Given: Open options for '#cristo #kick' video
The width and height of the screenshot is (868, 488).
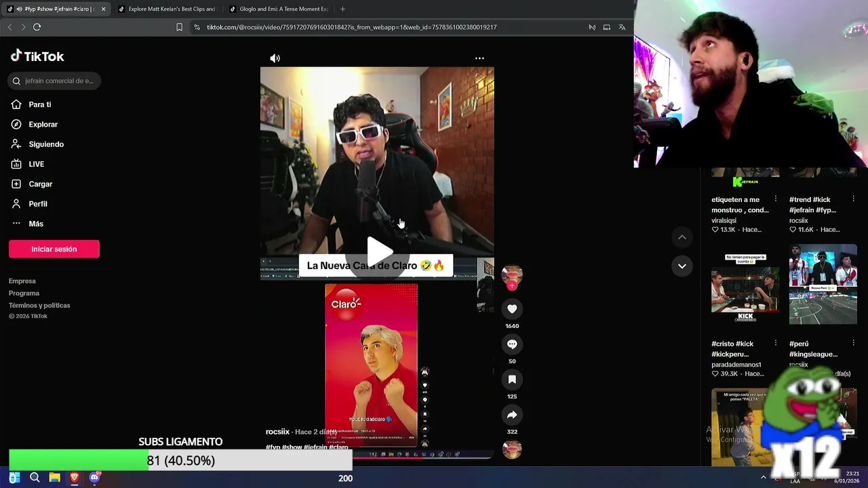Looking at the screenshot, I should (x=775, y=344).
